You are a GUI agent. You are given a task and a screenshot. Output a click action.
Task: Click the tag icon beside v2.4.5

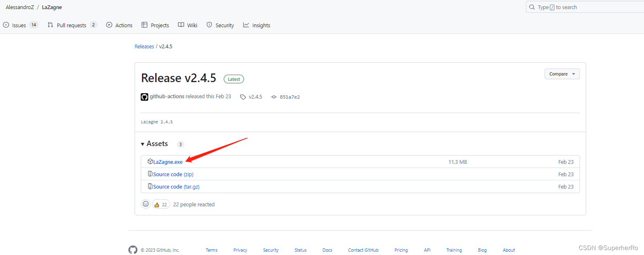pyautogui.click(x=243, y=97)
